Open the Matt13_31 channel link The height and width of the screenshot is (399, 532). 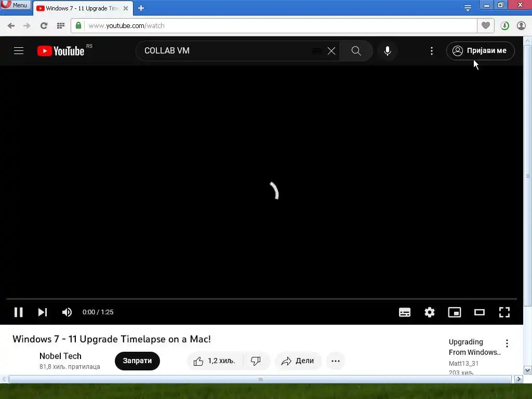[x=463, y=363]
